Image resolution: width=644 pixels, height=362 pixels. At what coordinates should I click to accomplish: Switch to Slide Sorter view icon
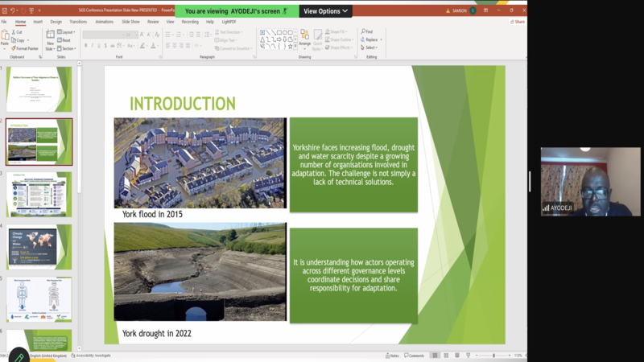click(x=446, y=356)
